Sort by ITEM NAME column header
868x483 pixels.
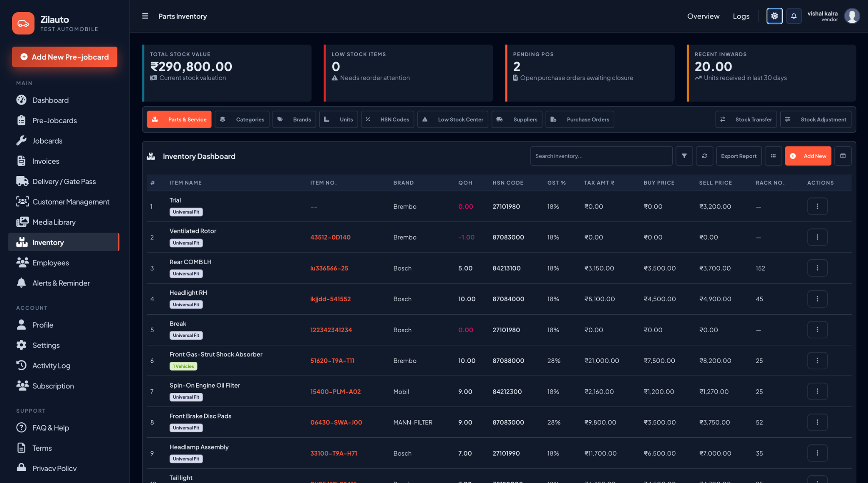(x=186, y=183)
